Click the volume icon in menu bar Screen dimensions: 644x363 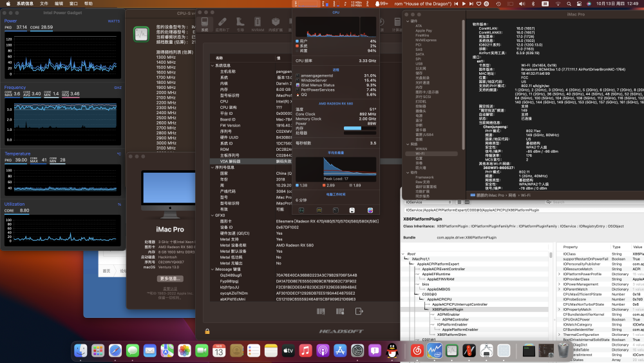click(522, 4)
